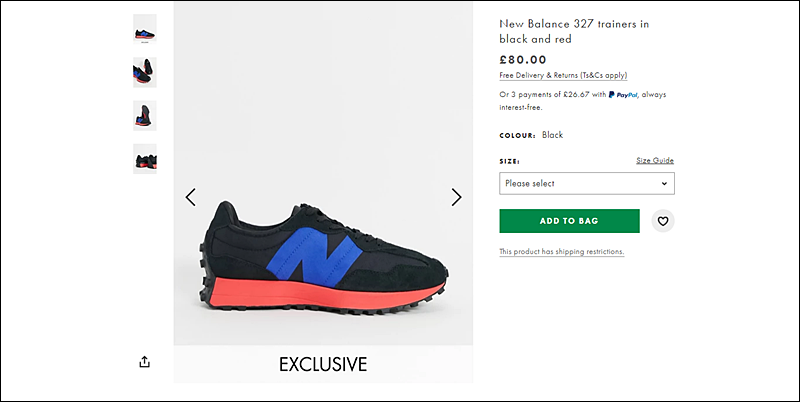Select the fourth thumbnail showing close-up pair
The image size is (800, 402).
[145, 159]
